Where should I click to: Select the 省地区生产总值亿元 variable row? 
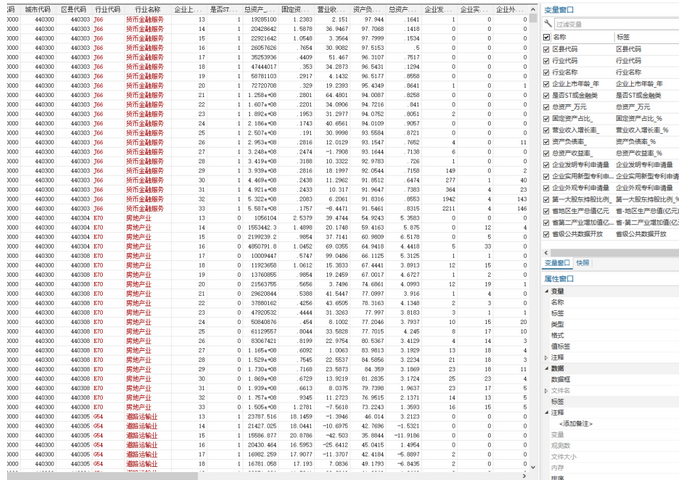coord(611,211)
